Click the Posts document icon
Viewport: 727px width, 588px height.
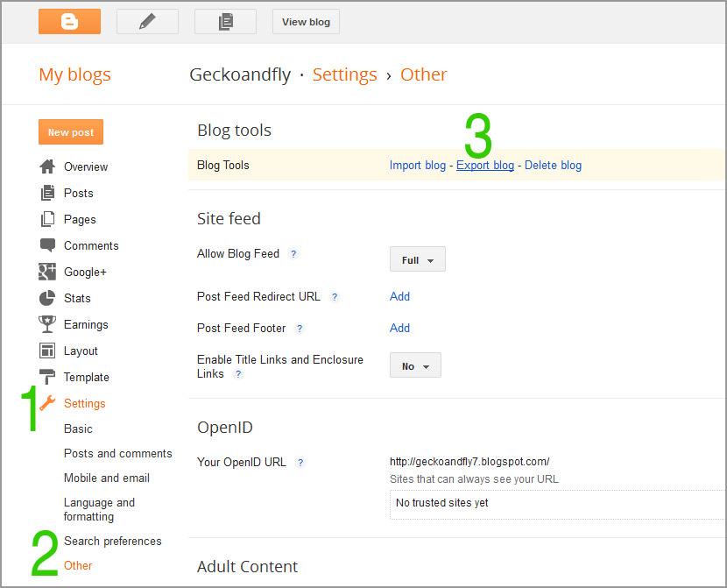click(x=47, y=193)
